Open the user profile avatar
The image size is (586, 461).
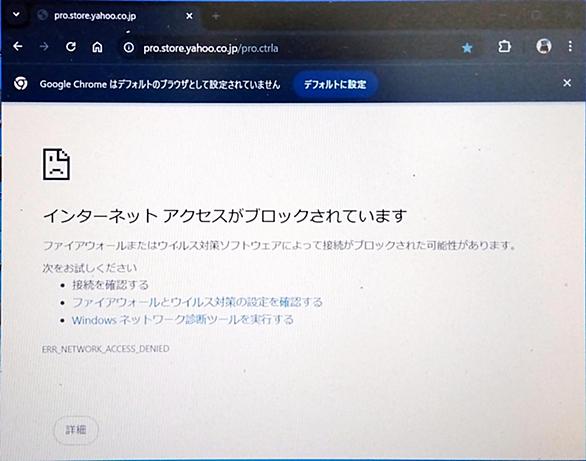[544, 46]
